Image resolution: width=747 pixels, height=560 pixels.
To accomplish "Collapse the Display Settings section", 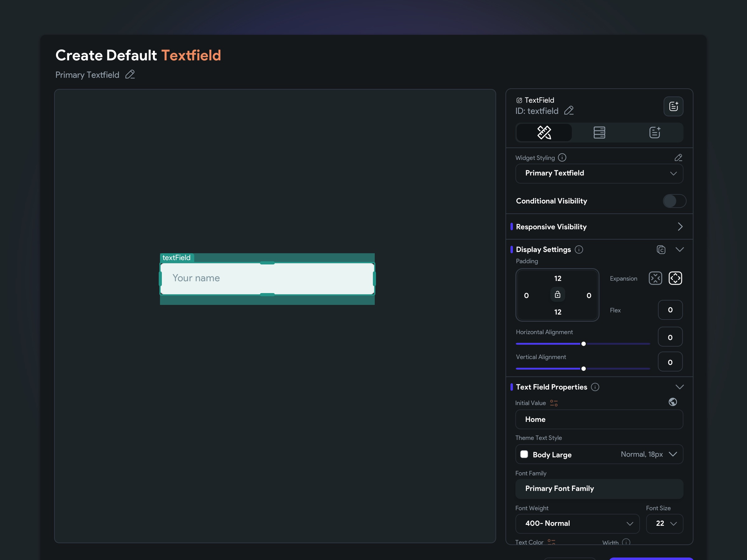I will coord(680,250).
